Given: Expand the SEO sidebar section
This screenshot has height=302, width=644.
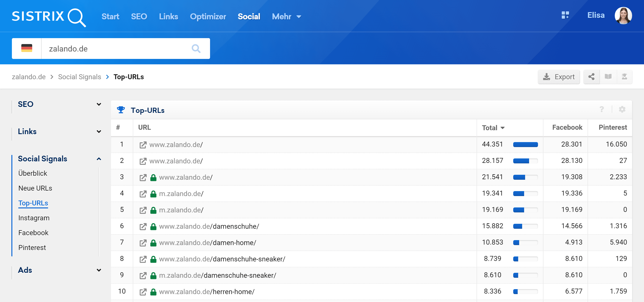Looking at the screenshot, I should [99, 104].
